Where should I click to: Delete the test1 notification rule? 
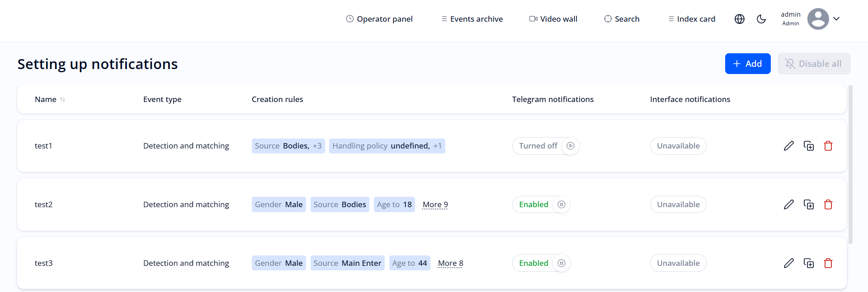coord(829,146)
